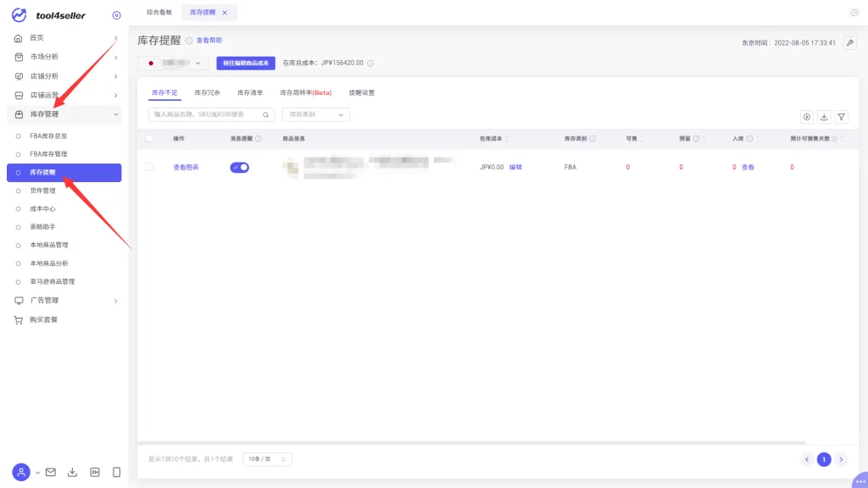This screenshot has height=488, width=868.
Task: Click the 查看 link in 入库 column
Action: pos(748,167)
